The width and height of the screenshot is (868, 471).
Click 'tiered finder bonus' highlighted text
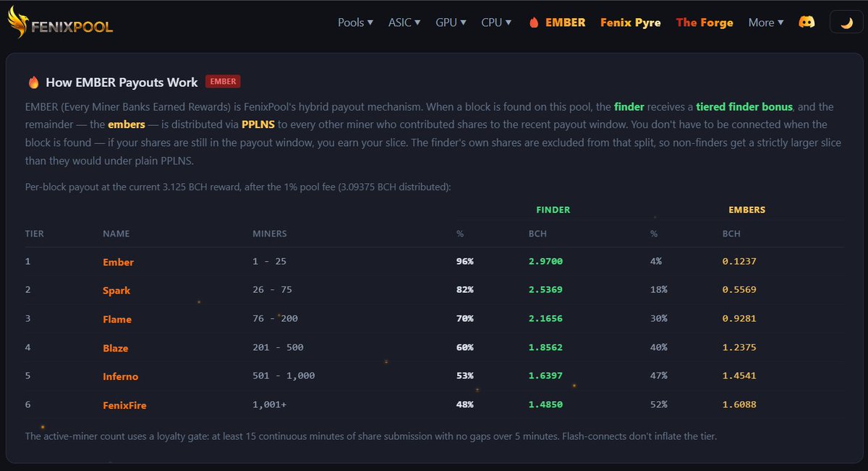point(745,106)
